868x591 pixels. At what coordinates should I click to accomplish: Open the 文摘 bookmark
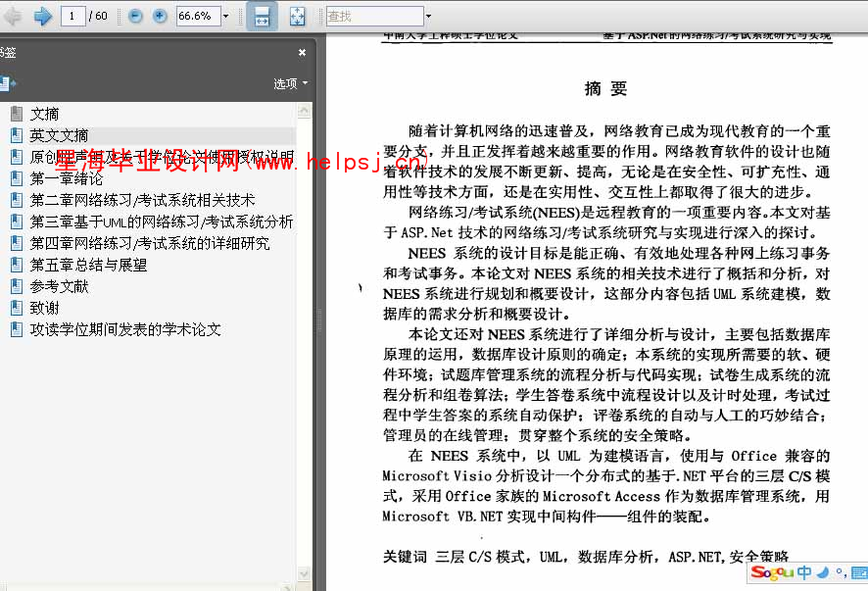(44, 114)
